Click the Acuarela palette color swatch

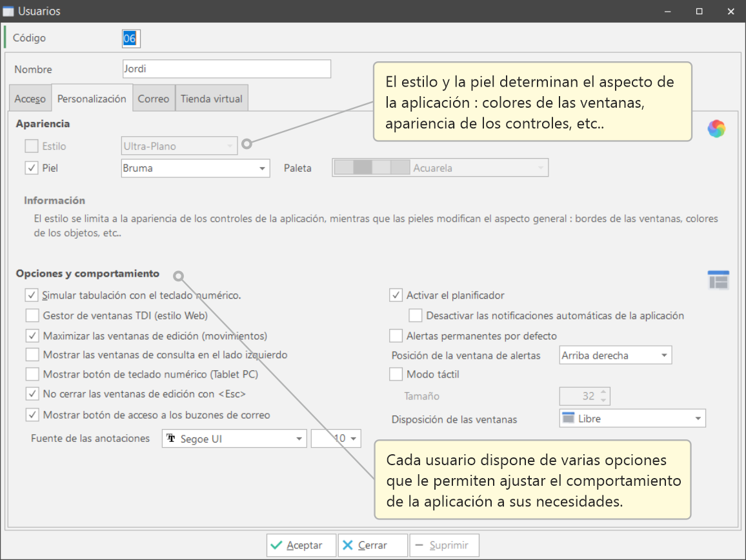pyautogui.click(x=372, y=168)
